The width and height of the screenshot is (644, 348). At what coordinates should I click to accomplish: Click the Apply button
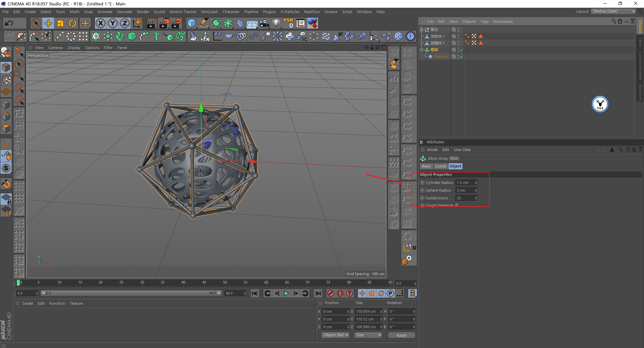(401, 335)
